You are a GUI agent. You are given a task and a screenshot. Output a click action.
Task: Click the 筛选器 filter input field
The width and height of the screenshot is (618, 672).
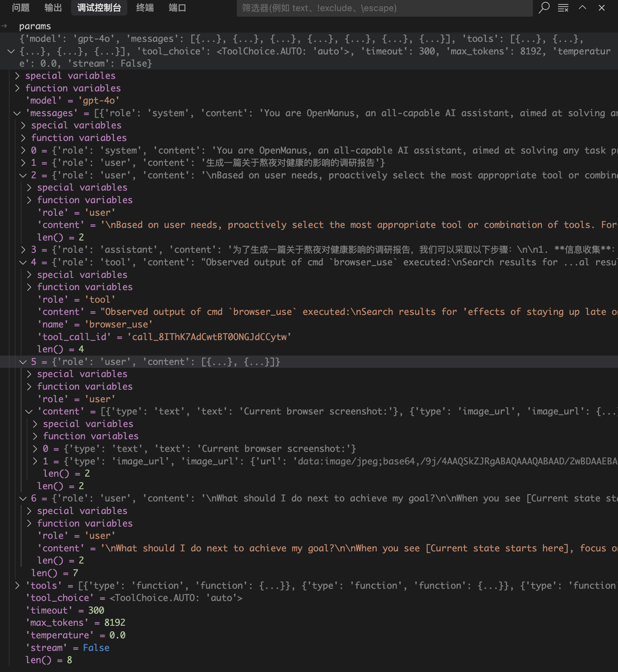pos(384,8)
